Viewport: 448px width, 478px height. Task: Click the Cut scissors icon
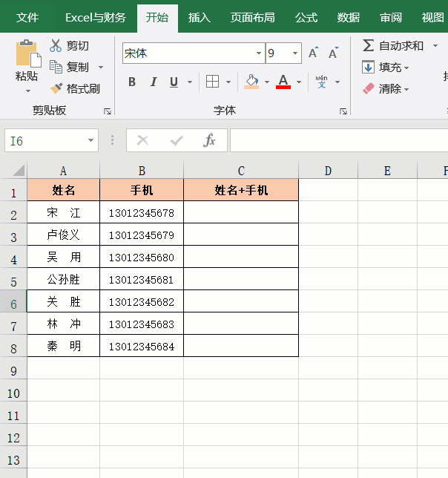(56, 45)
